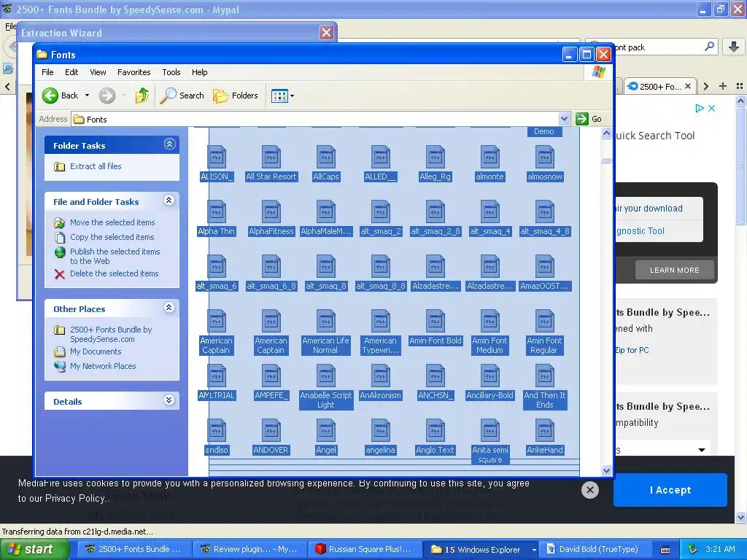The width and height of the screenshot is (747, 560).
Task: Select the alt_smaq_6_8 font file icon
Action: coord(271,267)
